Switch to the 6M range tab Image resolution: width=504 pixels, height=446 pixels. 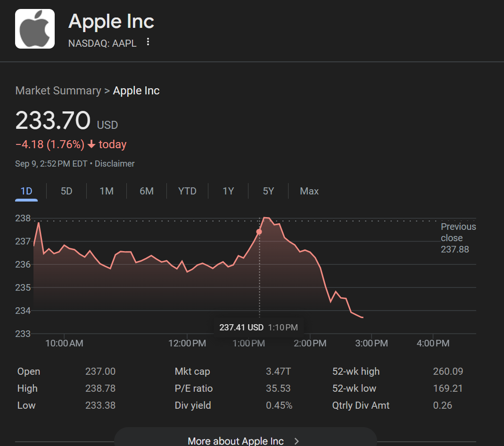[147, 191]
